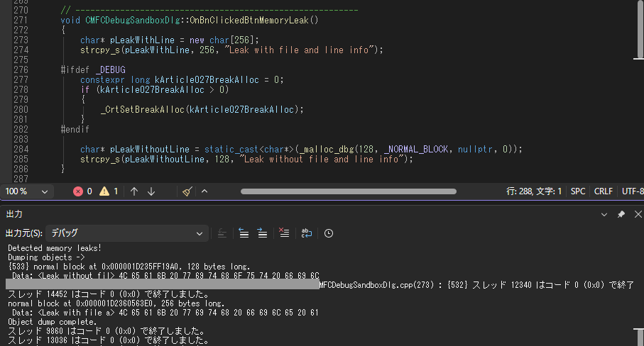
Task: Click the "Leak without file and line info" string
Action: (x=322, y=159)
